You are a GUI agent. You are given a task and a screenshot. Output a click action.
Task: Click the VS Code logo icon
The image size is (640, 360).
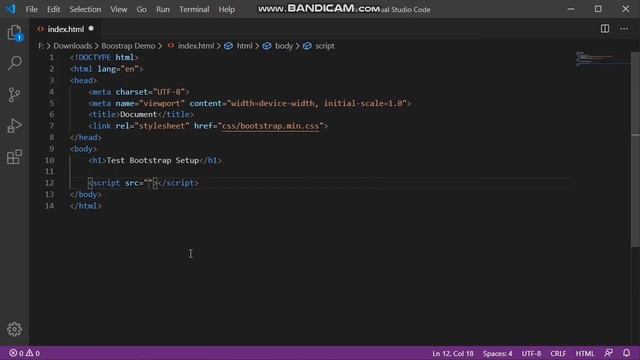10,9
